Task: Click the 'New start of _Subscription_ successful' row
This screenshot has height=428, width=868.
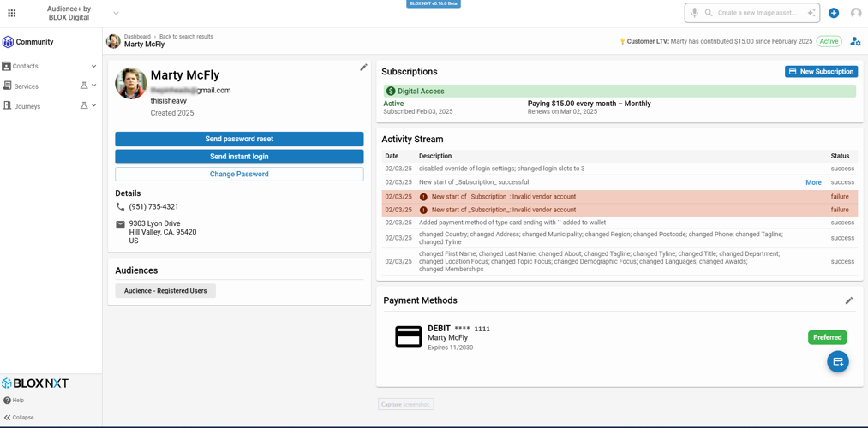Action: click(620, 182)
